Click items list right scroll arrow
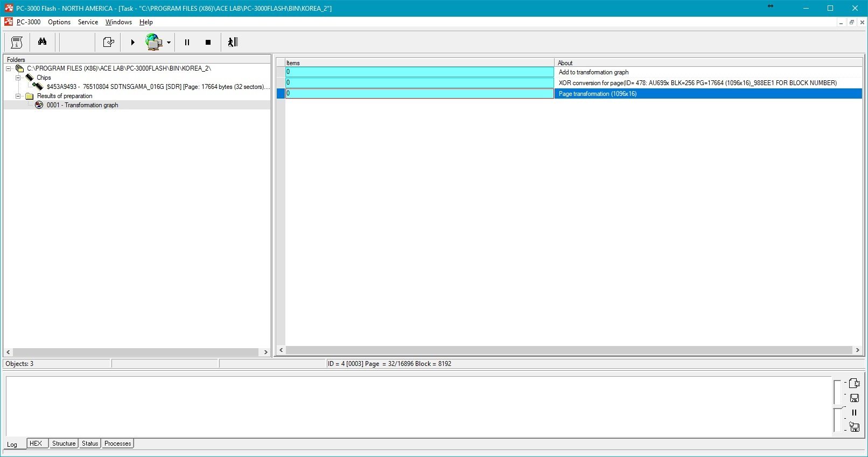The width and height of the screenshot is (868, 457). pos(858,350)
